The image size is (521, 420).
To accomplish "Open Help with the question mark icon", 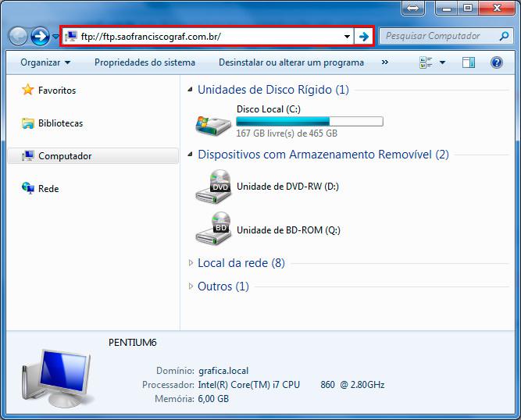I will tap(497, 62).
